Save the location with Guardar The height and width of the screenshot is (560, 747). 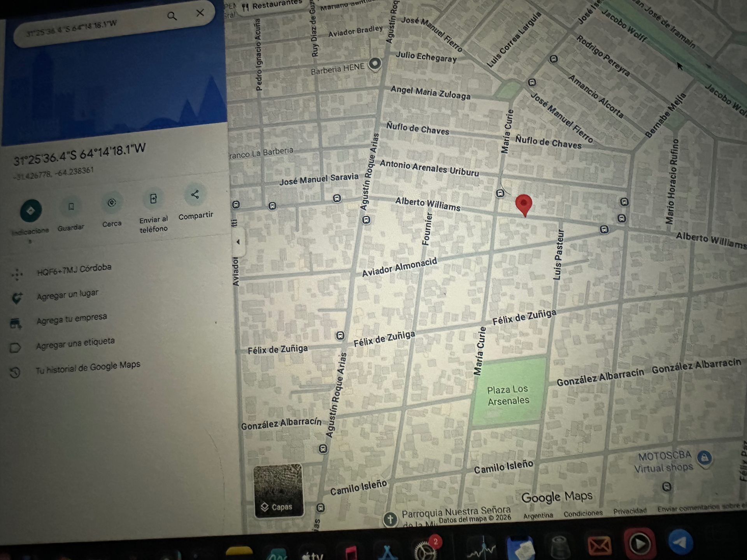tap(71, 206)
